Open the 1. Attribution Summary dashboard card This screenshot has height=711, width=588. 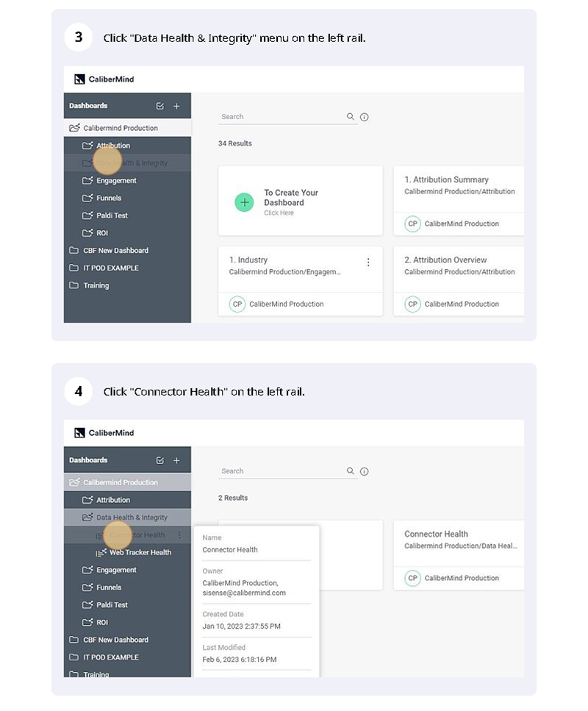click(x=459, y=201)
